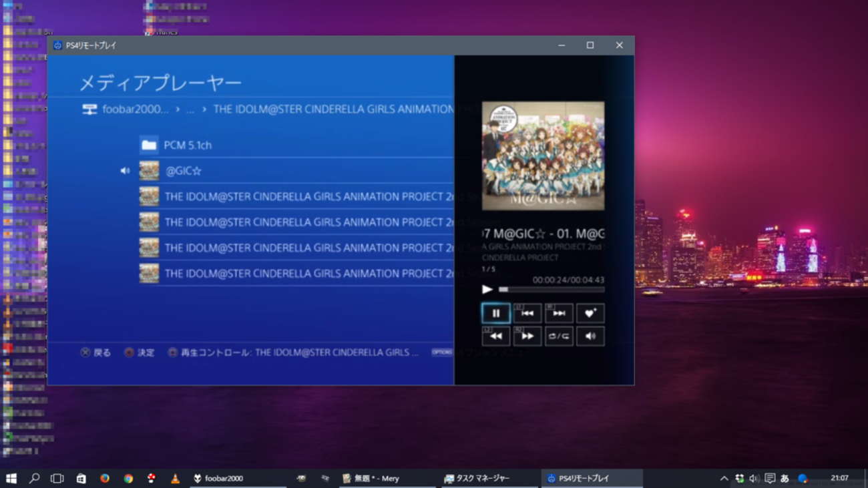Click the thumbnail of the @GIC☆ track

149,171
